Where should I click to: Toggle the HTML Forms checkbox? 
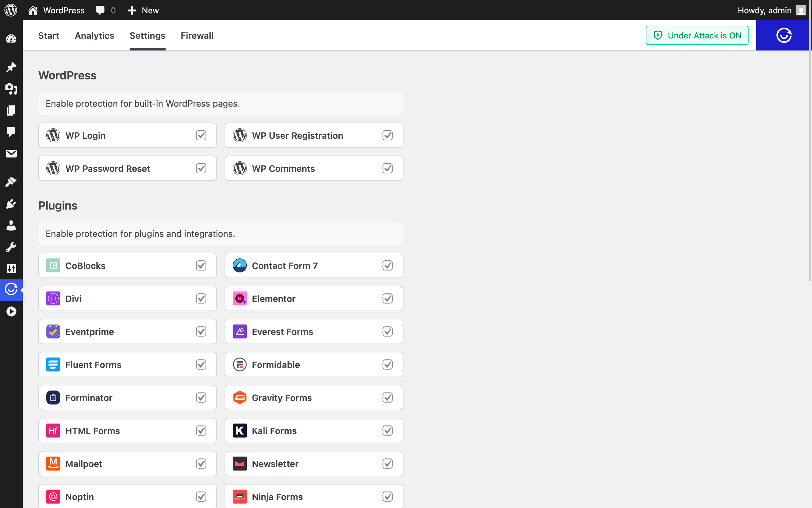point(201,431)
